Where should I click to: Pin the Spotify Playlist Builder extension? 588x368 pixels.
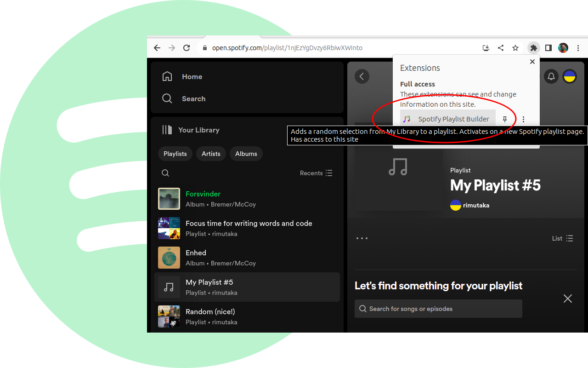[x=505, y=119]
